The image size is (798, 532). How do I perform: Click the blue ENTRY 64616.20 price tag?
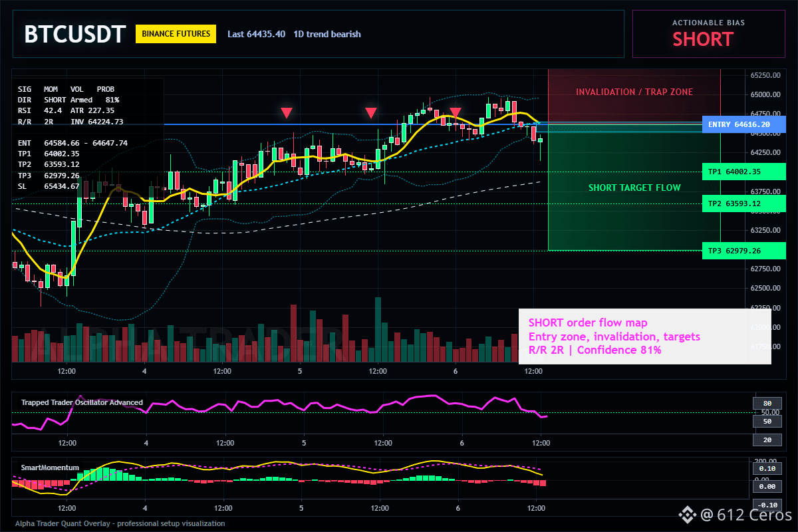[x=743, y=124]
